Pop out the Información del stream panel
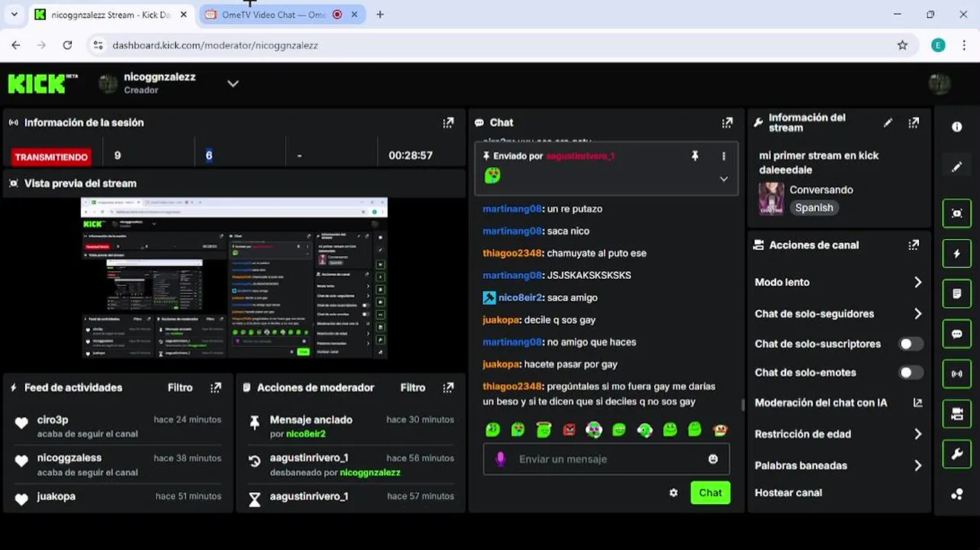The image size is (980, 550). 914,122
